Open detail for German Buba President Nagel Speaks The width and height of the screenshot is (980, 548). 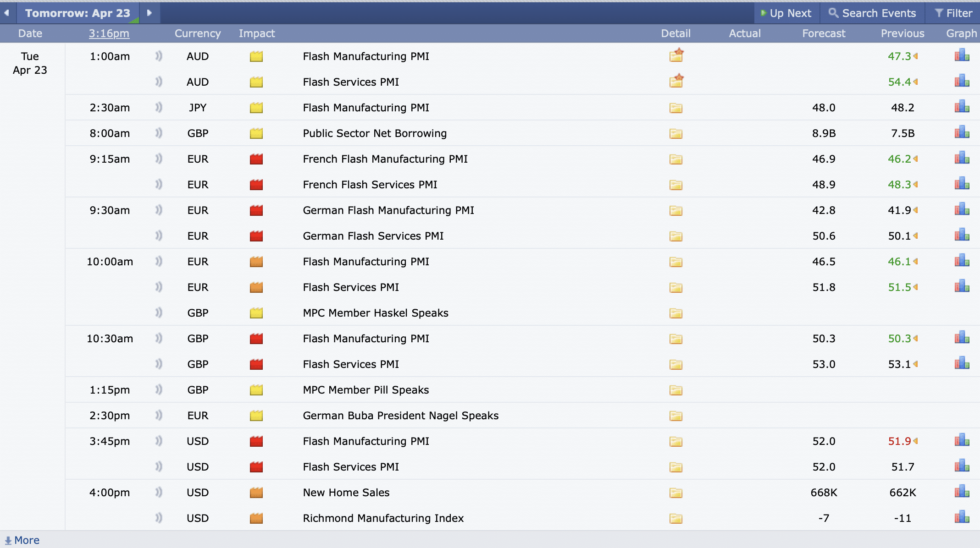click(676, 416)
